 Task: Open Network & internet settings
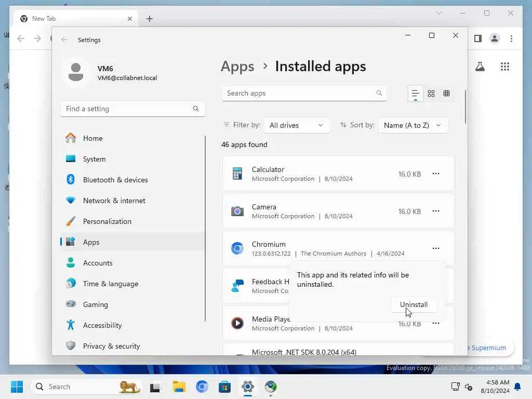[x=132, y=201]
